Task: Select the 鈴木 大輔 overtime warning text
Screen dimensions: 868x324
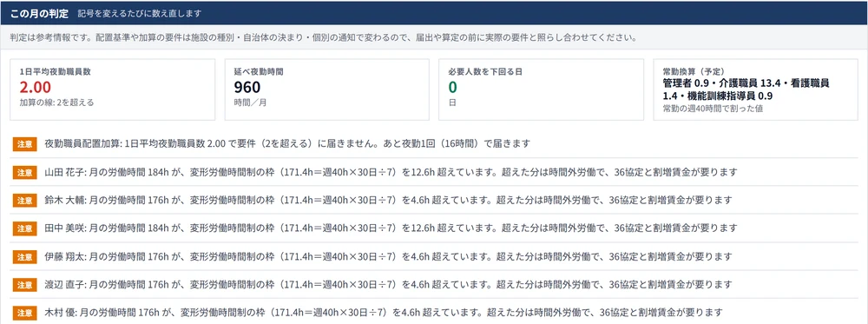Action: [388, 200]
